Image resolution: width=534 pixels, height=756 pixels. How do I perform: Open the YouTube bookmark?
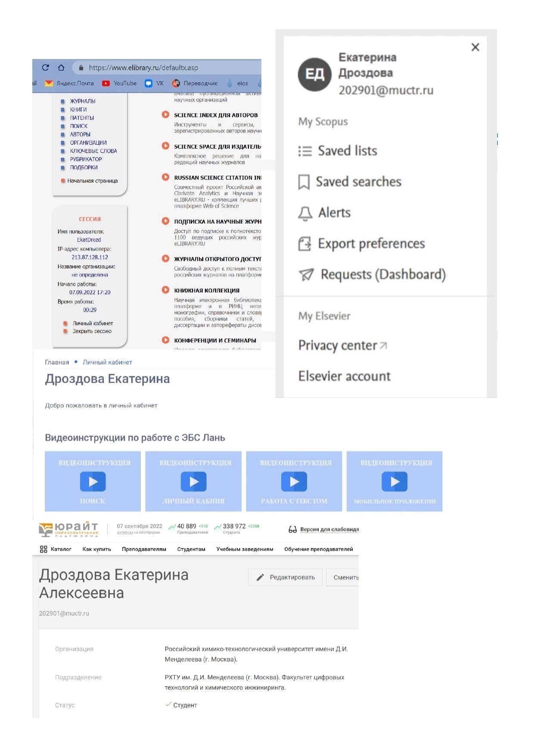pos(119,84)
